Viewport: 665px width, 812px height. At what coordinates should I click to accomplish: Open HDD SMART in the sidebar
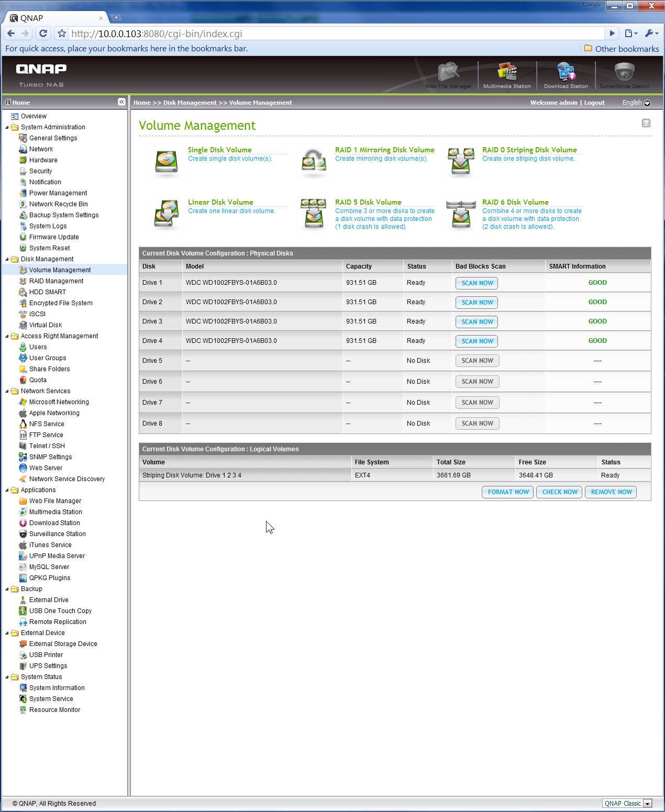[47, 292]
